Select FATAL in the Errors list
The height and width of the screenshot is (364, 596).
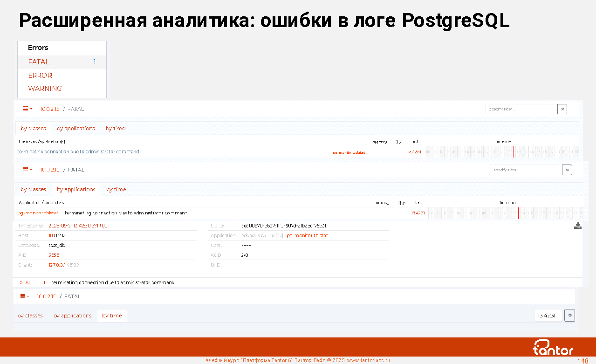pos(39,62)
